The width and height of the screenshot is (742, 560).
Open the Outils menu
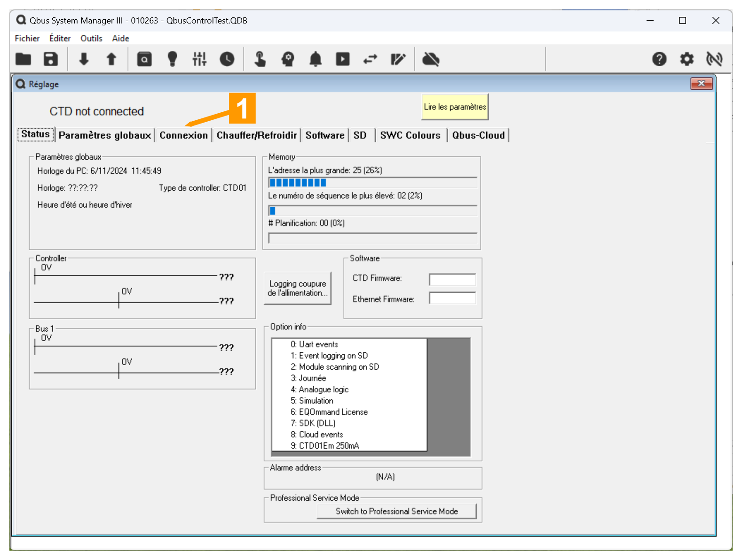[91, 39]
